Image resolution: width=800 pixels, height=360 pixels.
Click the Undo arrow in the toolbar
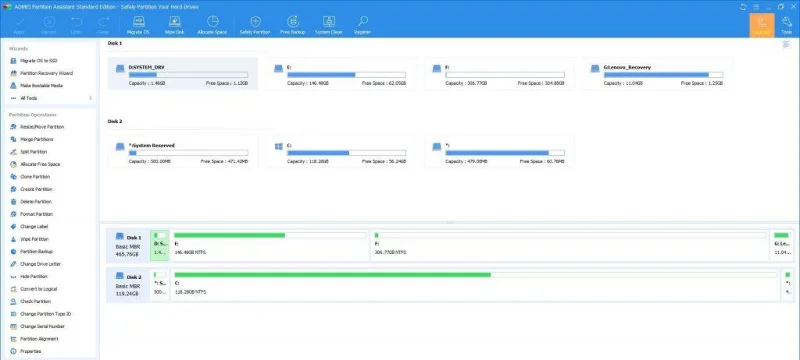click(76, 25)
